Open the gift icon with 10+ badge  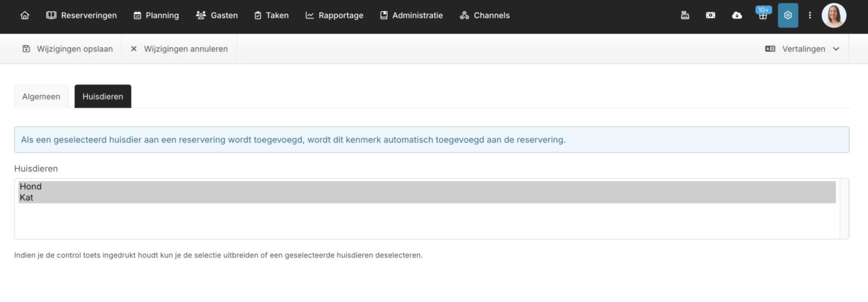tap(763, 16)
